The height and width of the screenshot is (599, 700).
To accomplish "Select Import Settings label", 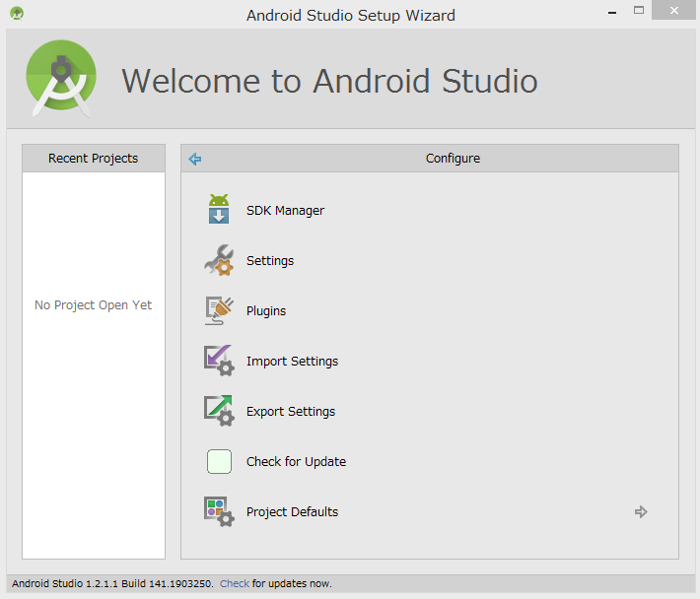I will pyautogui.click(x=293, y=361).
